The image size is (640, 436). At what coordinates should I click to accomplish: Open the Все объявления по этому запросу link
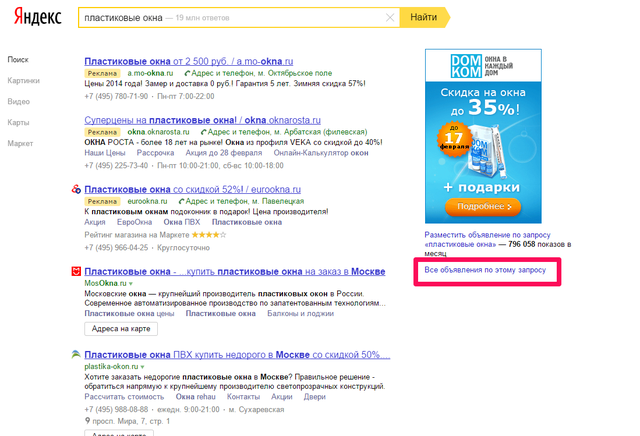point(485,270)
